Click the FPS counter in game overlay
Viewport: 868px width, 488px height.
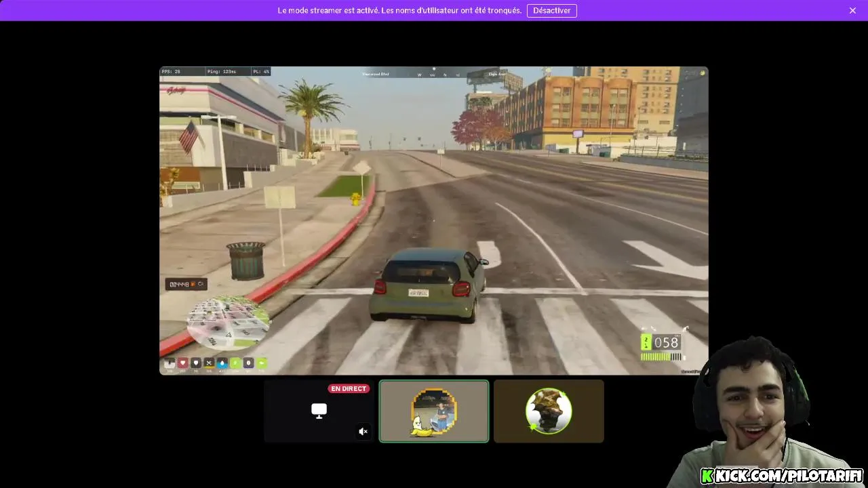pyautogui.click(x=172, y=71)
